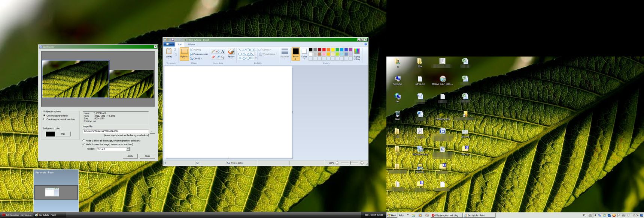Click the Zoom in plus button in Paint

tap(362, 163)
